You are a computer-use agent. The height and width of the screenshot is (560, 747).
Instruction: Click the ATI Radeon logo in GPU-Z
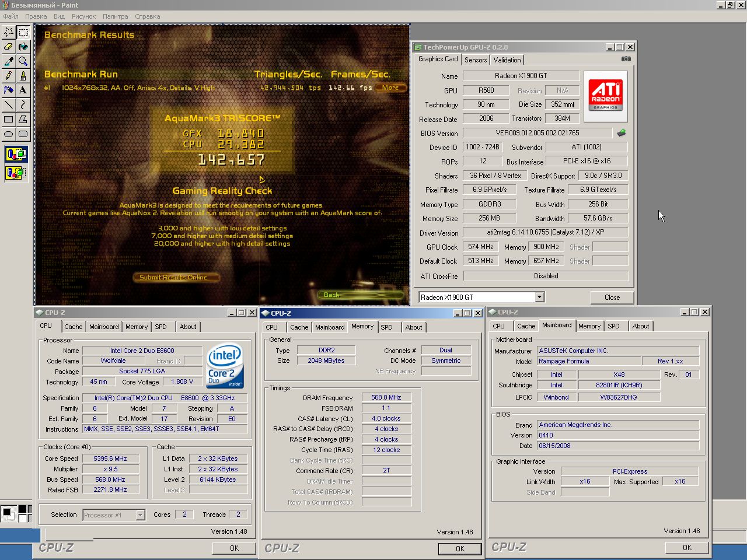606,96
